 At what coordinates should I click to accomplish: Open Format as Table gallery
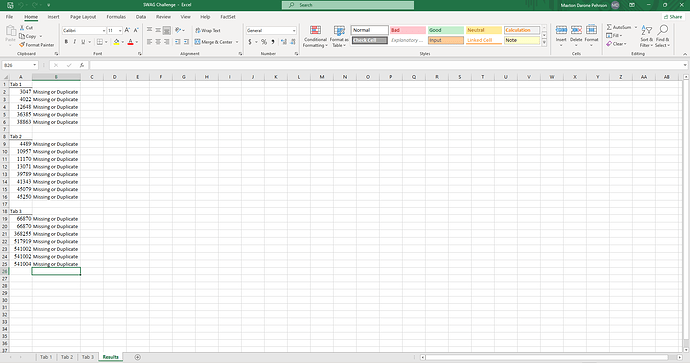coord(339,37)
